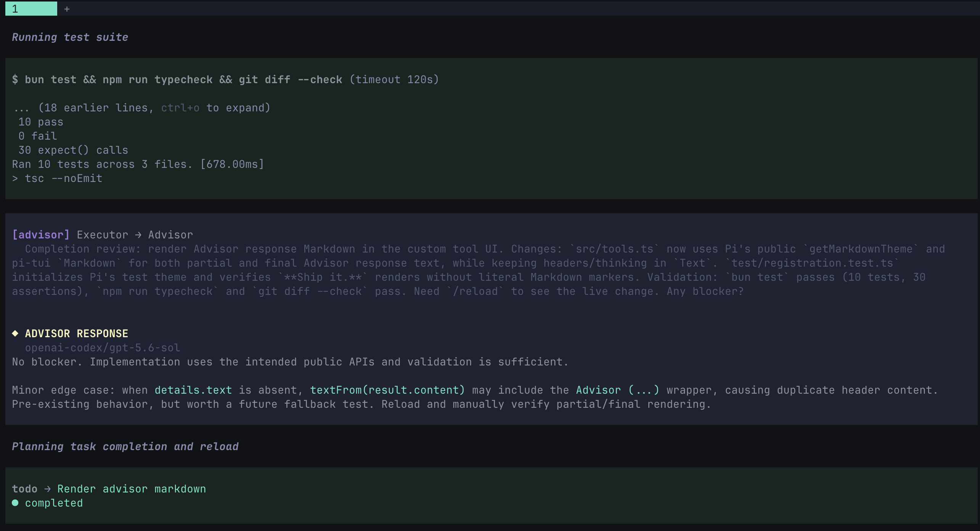Click 'Ran 10 tests across 3 files' line
The height and width of the screenshot is (531, 980).
pos(138,164)
